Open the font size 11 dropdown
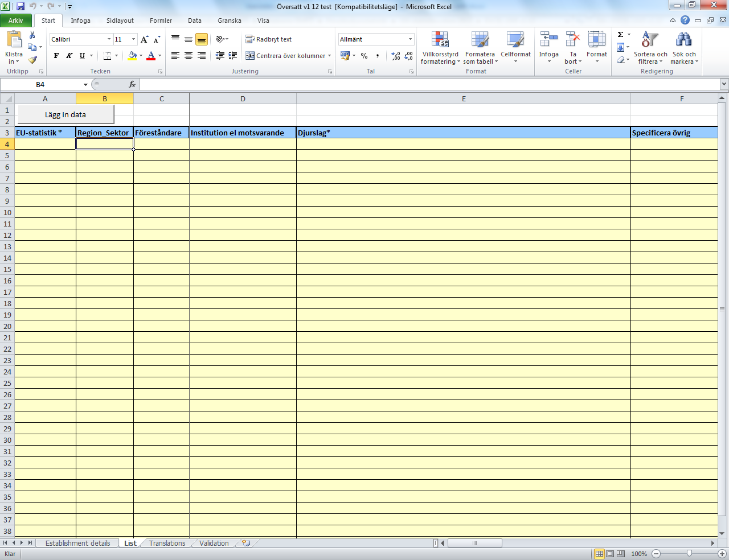 [134, 39]
